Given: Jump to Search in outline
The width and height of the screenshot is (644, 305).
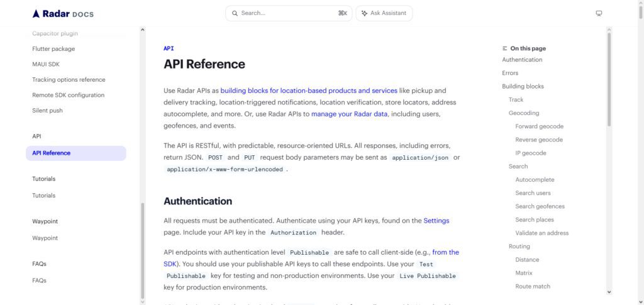Looking at the screenshot, I should point(518,167).
